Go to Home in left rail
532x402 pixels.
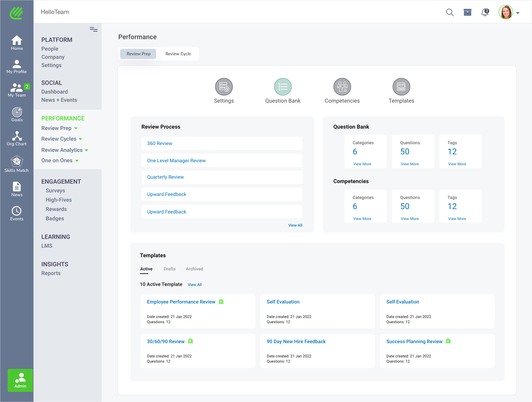tap(17, 43)
